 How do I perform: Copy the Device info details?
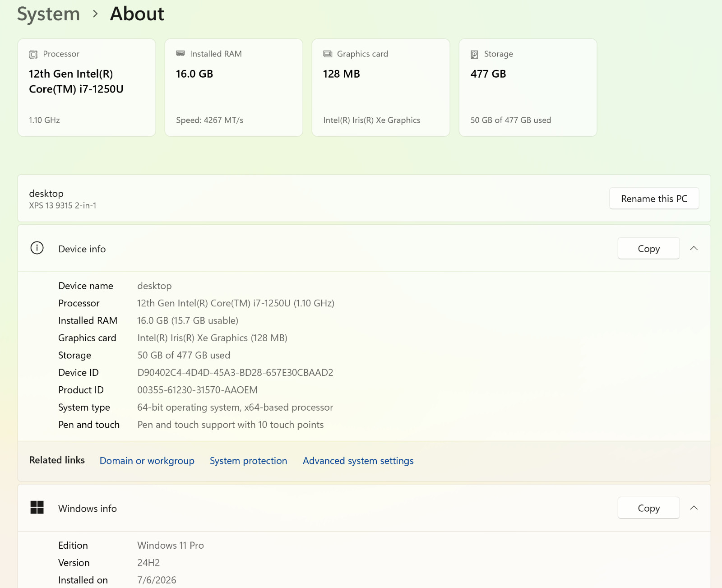point(649,248)
